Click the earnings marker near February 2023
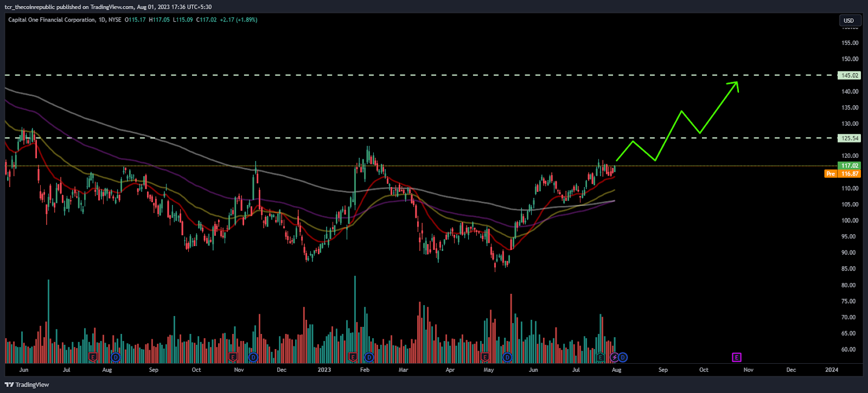The width and height of the screenshot is (868, 393). click(353, 357)
